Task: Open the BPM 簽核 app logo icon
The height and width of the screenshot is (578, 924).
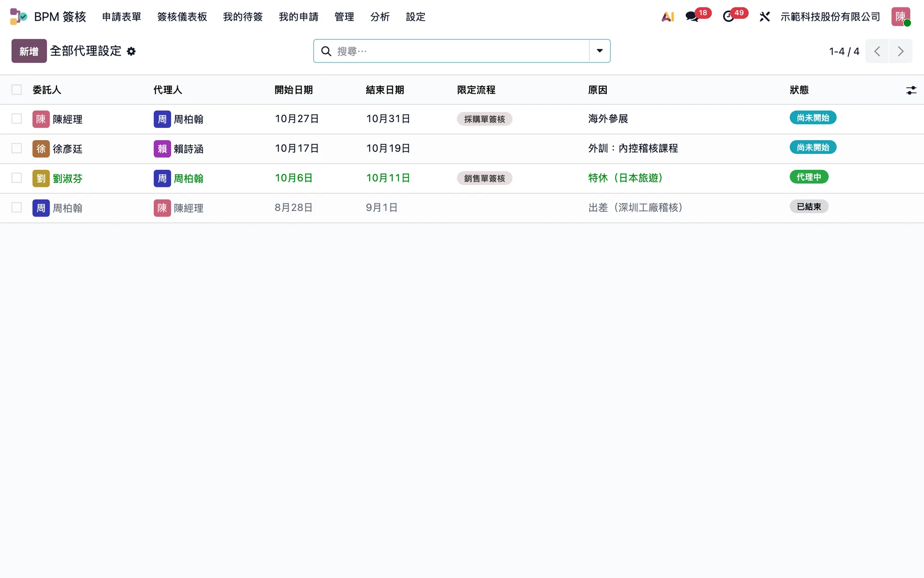Action: (18, 17)
